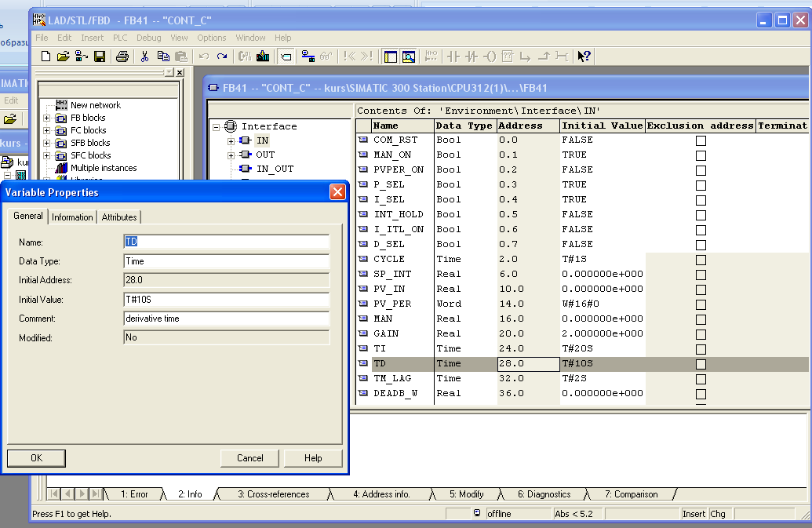Image resolution: width=812 pixels, height=528 pixels.
Task: Tick the exclusion checkbox for COM_RST
Action: tap(701, 140)
